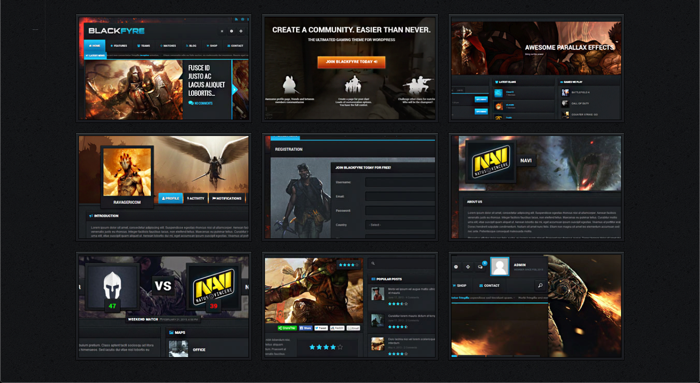
Task: Click the Facebook Share button under the post image
Action: pos(306,328)
